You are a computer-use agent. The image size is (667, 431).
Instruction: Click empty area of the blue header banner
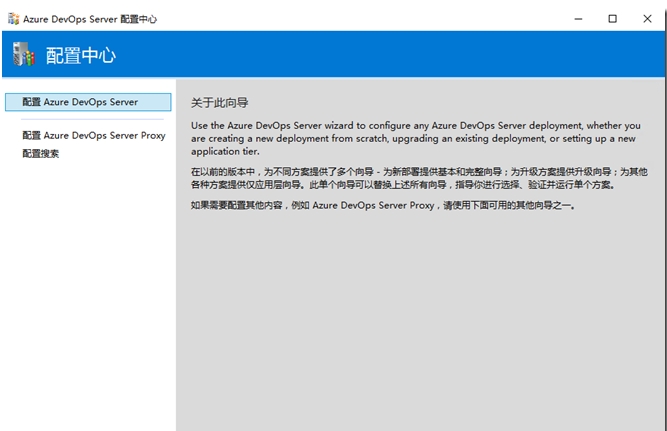point(400,55)
